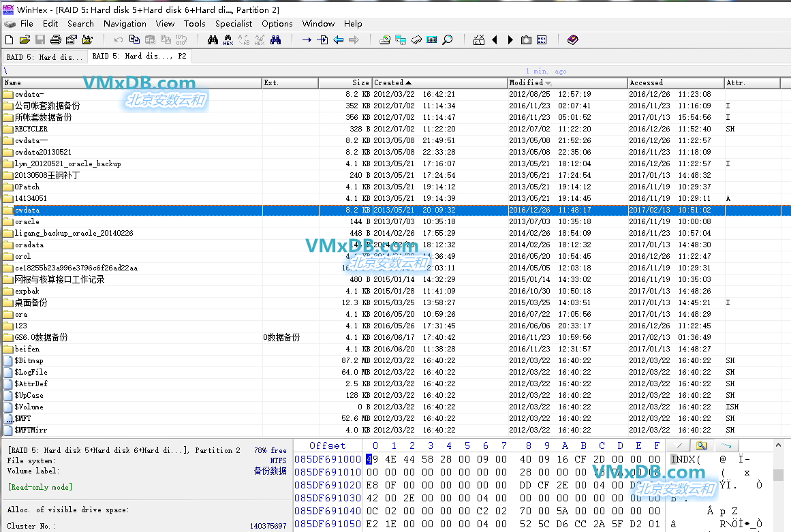Viewport: 791px width, 532px height.
Task: Click the folder search icon above hex text column
Action: click(701, 445)
